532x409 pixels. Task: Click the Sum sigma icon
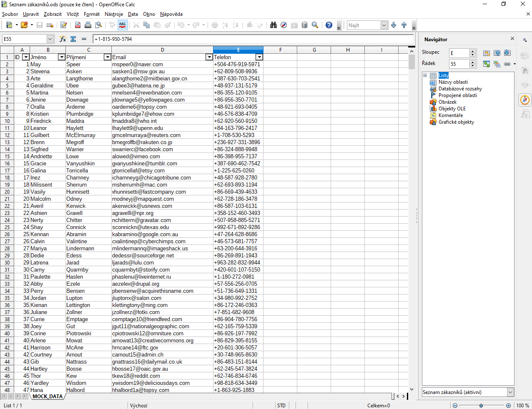tap(73, 39)
